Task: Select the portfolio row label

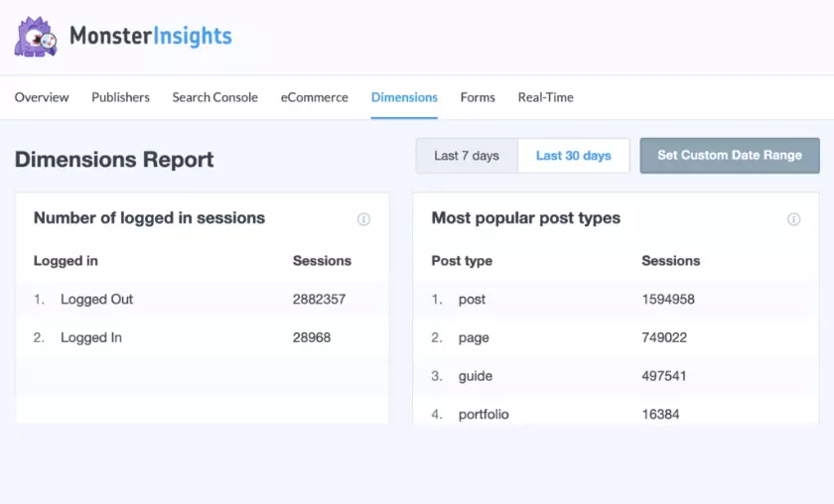Action: pos(484,414)
